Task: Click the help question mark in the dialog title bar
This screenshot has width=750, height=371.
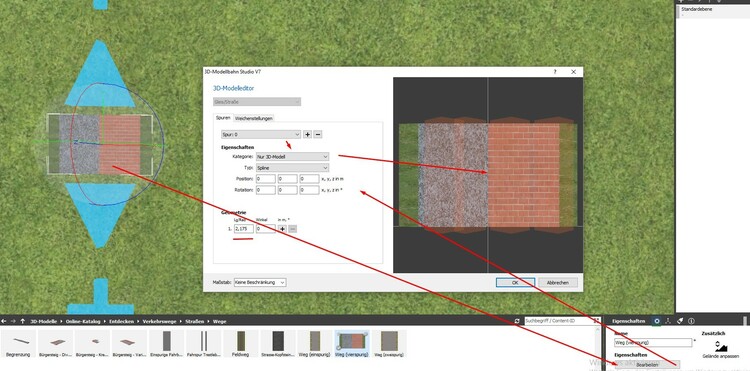Action: coord(555,72)
